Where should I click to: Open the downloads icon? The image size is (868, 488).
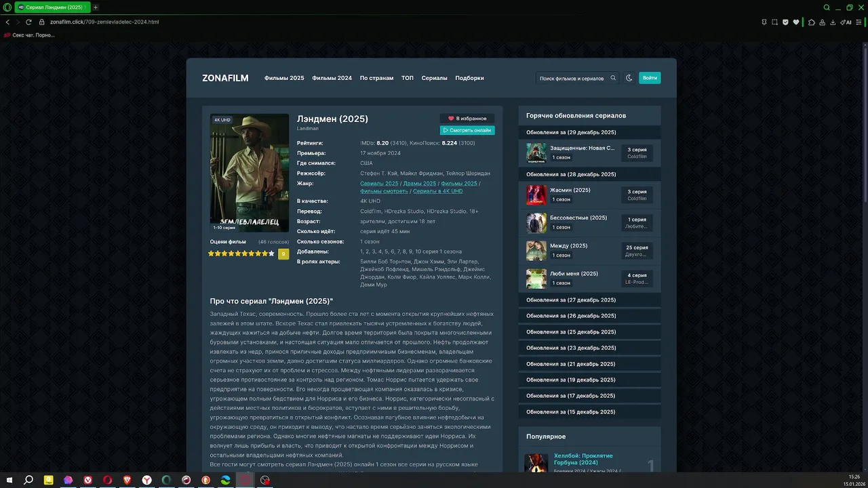[x=833, y=22]
